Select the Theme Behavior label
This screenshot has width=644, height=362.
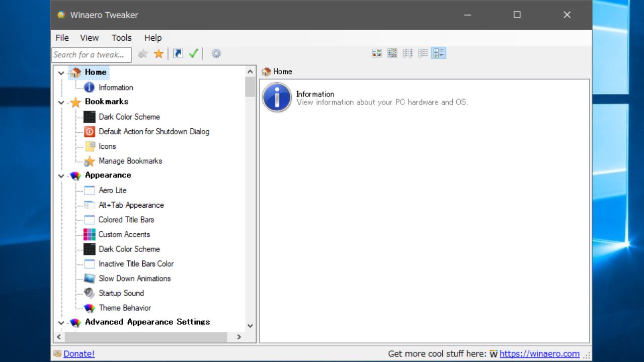pos(125,308)
